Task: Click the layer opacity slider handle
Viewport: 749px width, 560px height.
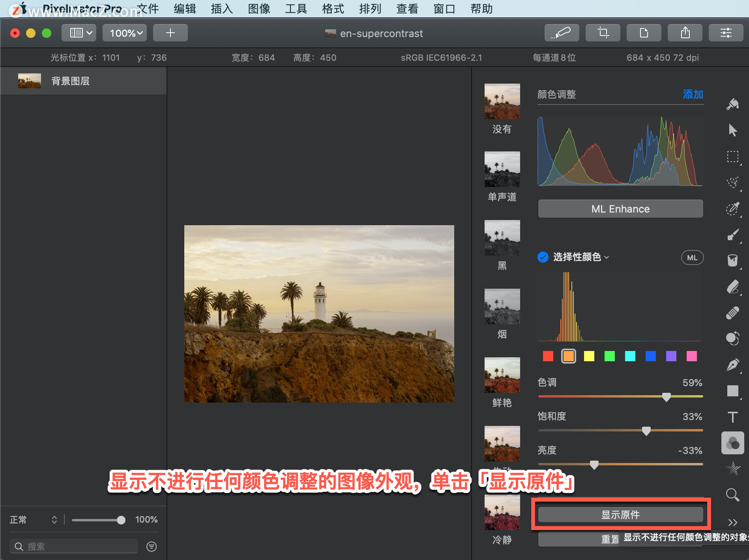Action: tap(121, 520)
